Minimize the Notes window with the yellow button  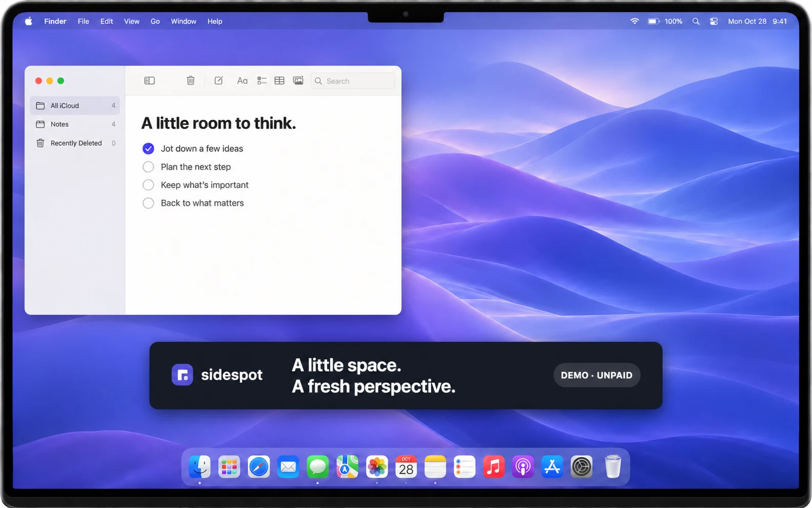click(x=50, y=80)
